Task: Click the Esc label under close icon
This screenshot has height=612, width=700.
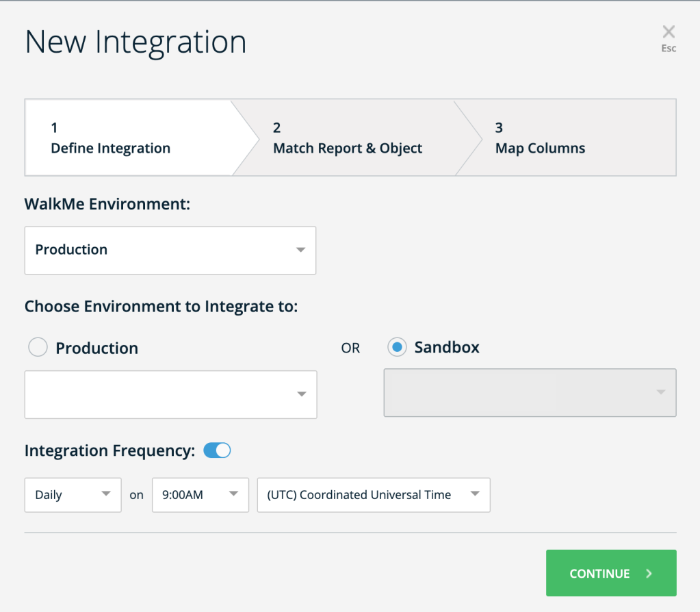Action: coord(669,49)
